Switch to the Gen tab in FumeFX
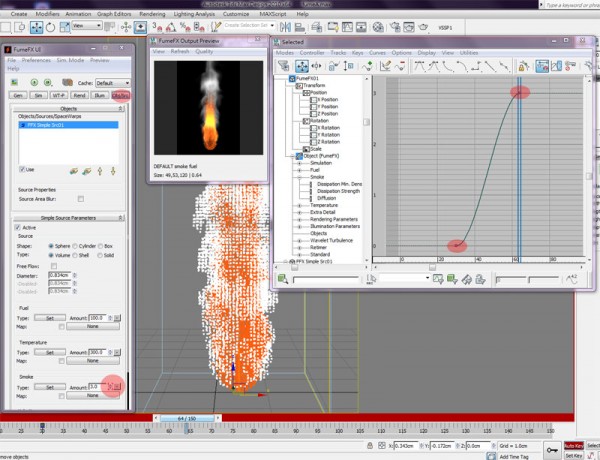The image size is (600, 460). pyautogui.click(x=18, y=95)
